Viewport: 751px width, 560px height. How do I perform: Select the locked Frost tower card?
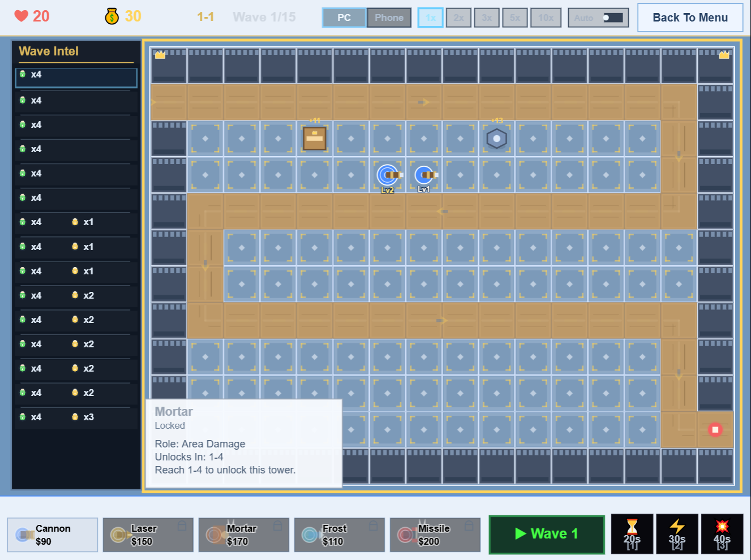339,535
